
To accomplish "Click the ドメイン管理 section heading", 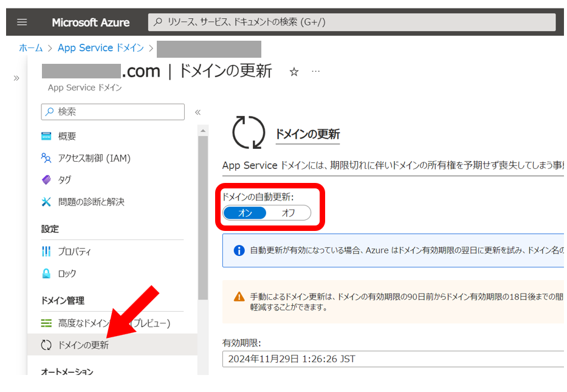I will click(x=63, y=300).
